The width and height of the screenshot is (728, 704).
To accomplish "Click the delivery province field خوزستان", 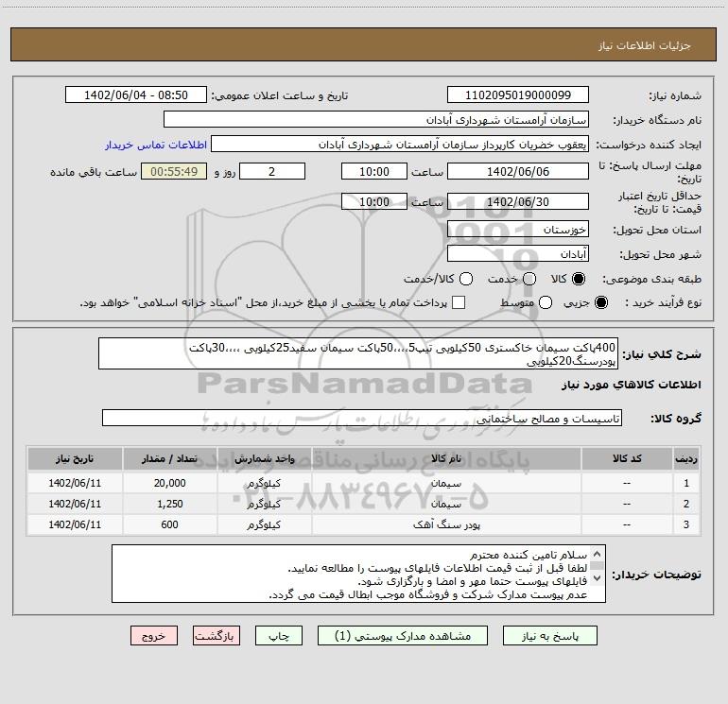I will 518,230.
